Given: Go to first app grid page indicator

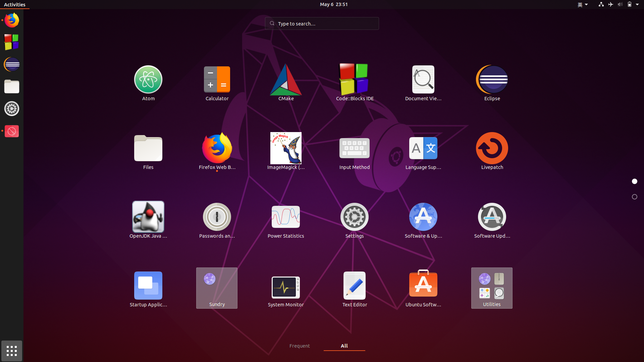Looking at the screenshot, I should click(635, 181).
